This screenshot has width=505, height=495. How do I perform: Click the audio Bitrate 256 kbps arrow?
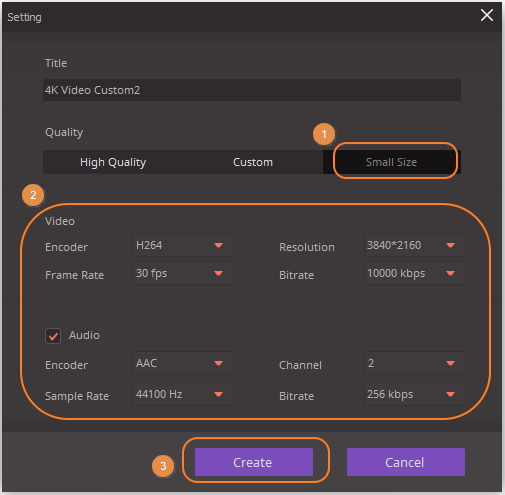(x=450, y=394)
